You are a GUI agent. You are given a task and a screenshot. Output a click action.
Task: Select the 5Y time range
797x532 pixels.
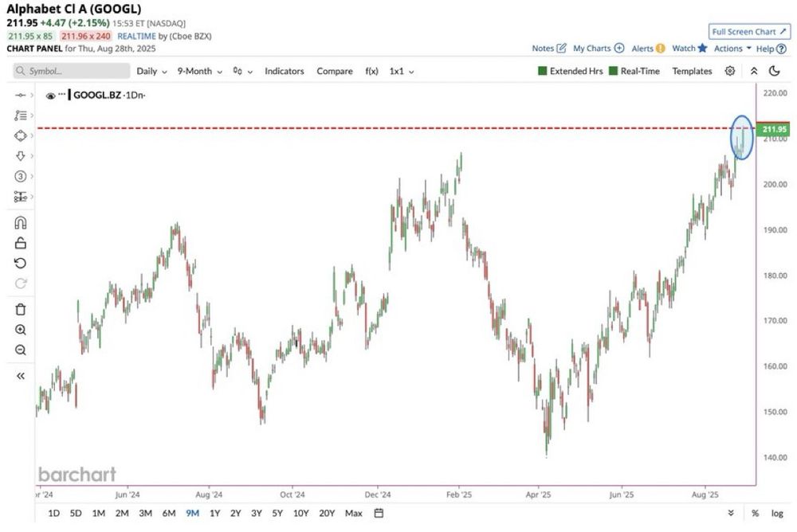(277, 513)
